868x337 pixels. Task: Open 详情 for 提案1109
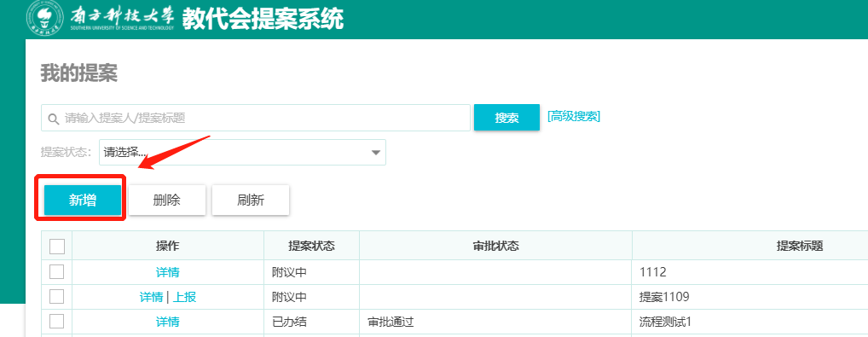point(151,298)
